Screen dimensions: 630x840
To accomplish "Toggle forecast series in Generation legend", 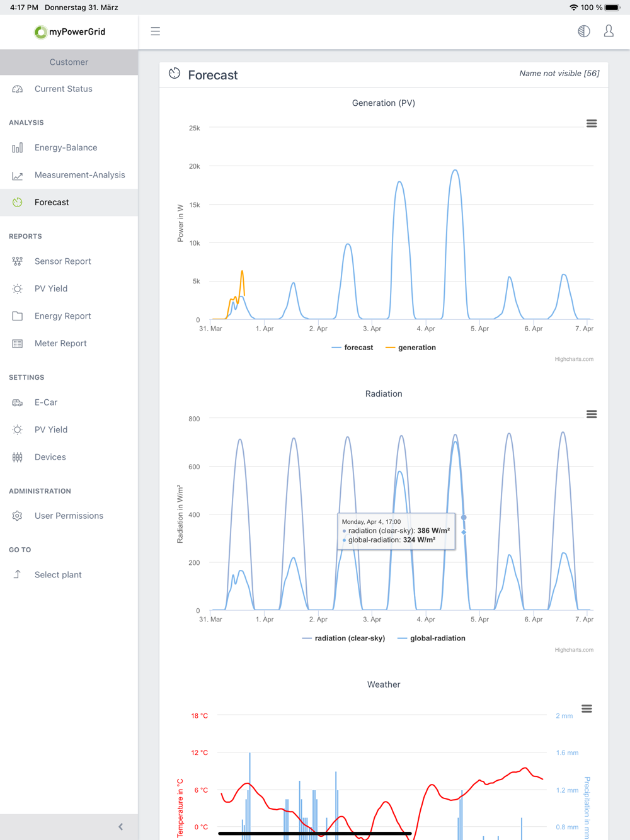I will tap(352, 348).
